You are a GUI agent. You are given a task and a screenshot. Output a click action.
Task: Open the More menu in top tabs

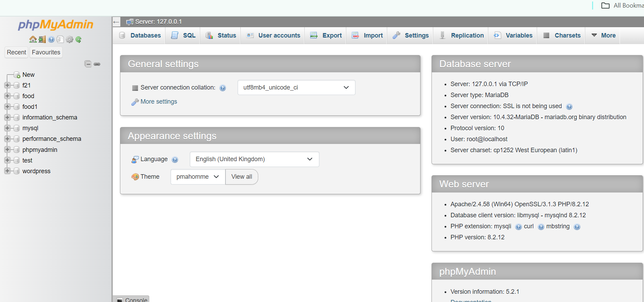point(603,35)
